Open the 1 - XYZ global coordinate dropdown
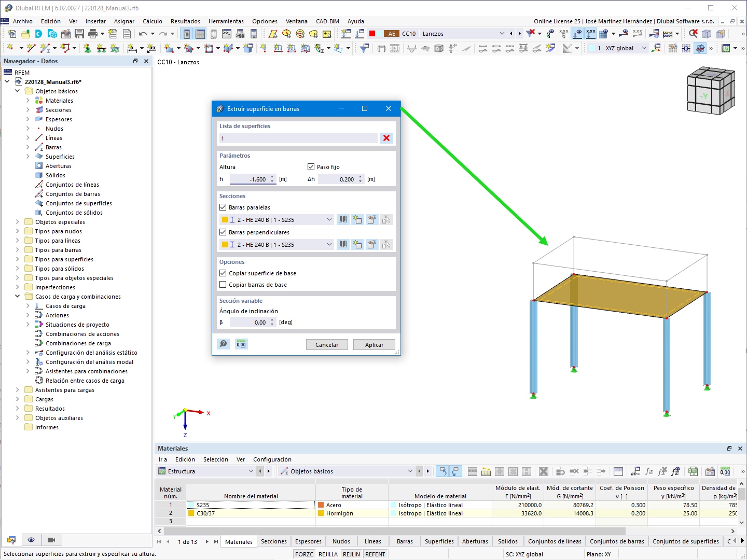This screenshot has width=747, height=560. [644, 48]
